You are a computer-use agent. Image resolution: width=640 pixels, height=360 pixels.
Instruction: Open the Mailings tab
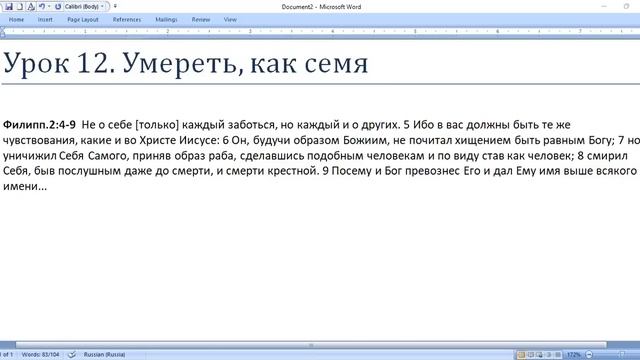166,20
